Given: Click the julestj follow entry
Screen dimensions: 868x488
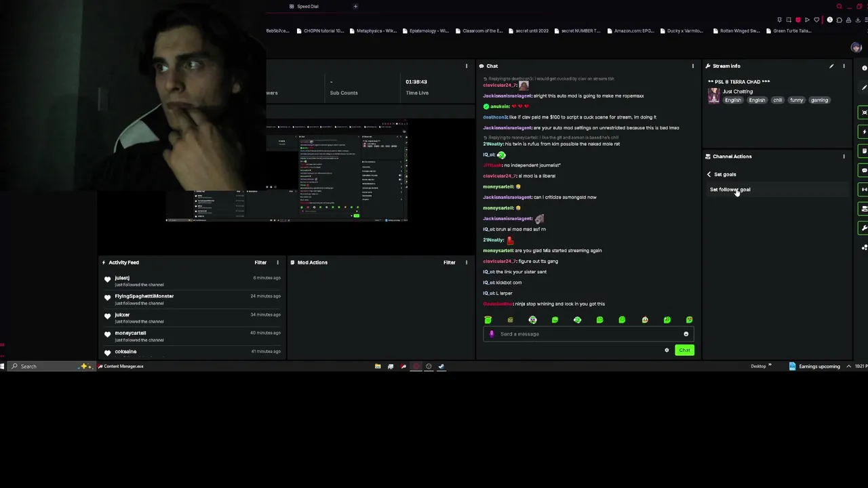Looking at the screenshot, I should click(x=192, y=281).
